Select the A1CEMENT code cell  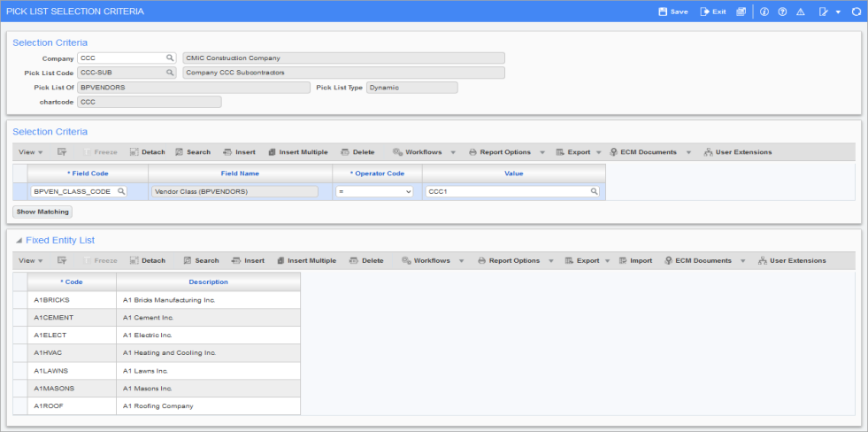click(72, 318)
